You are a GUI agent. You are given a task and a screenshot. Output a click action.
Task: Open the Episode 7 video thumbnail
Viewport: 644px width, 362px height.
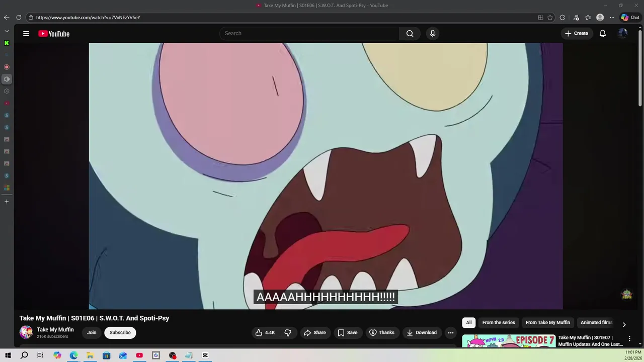click(x=509, y=341)
